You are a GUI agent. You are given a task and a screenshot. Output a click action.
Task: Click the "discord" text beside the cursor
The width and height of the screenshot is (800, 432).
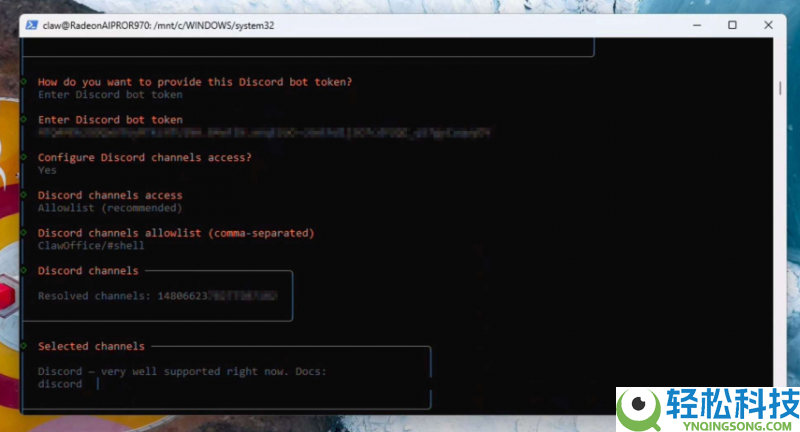pyautogui.click(x=60, y=384)
